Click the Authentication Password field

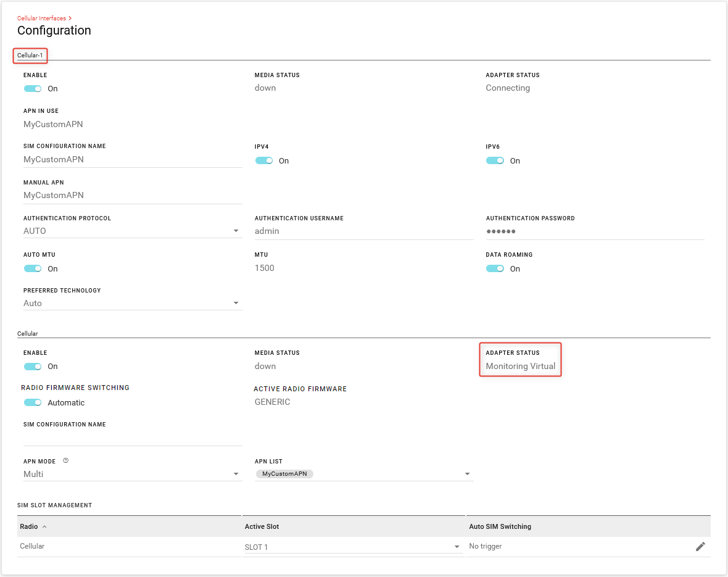tap(595, 231)
